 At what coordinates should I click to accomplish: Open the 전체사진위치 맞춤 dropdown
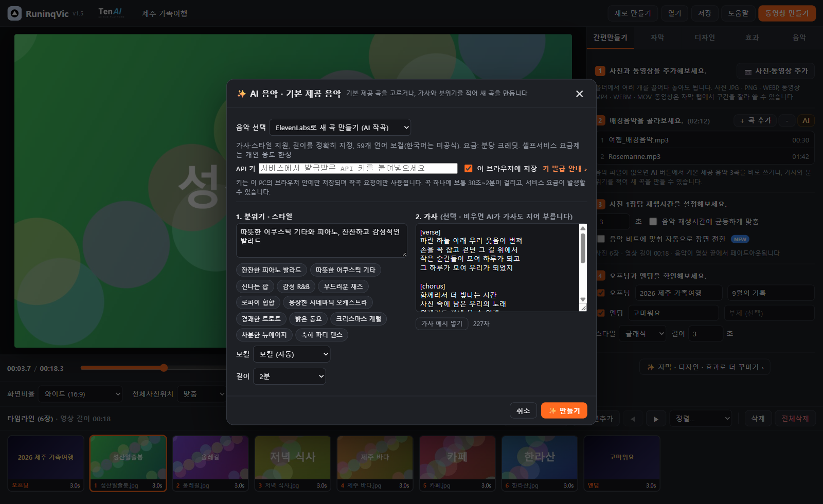(x=202, y=394)
